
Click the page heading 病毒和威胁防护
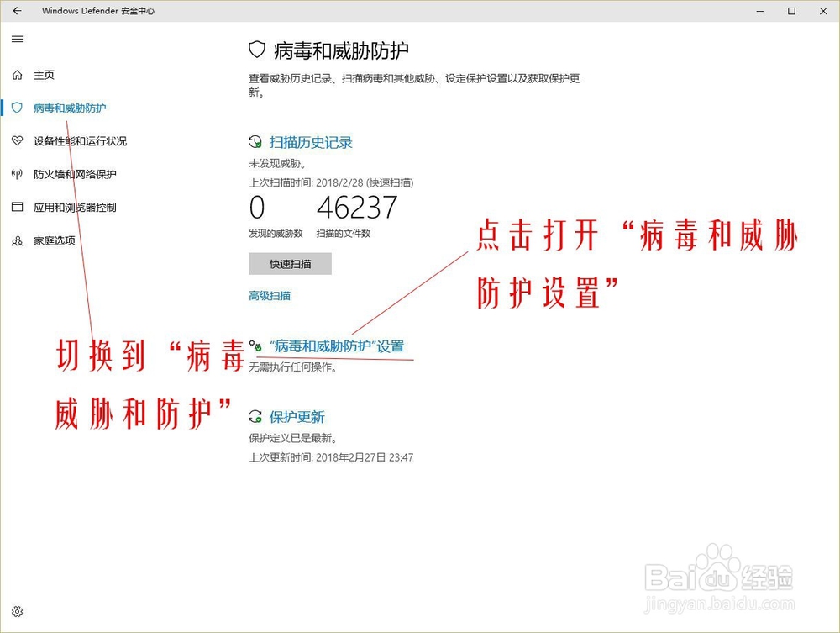click(x=341, y=51)
